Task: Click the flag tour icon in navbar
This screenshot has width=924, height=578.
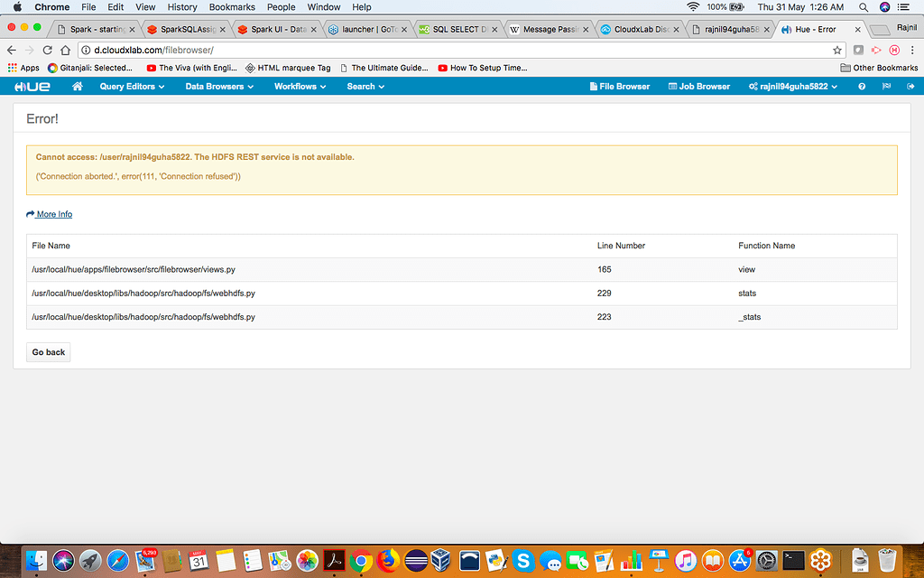Action: (x=886, y=87)
